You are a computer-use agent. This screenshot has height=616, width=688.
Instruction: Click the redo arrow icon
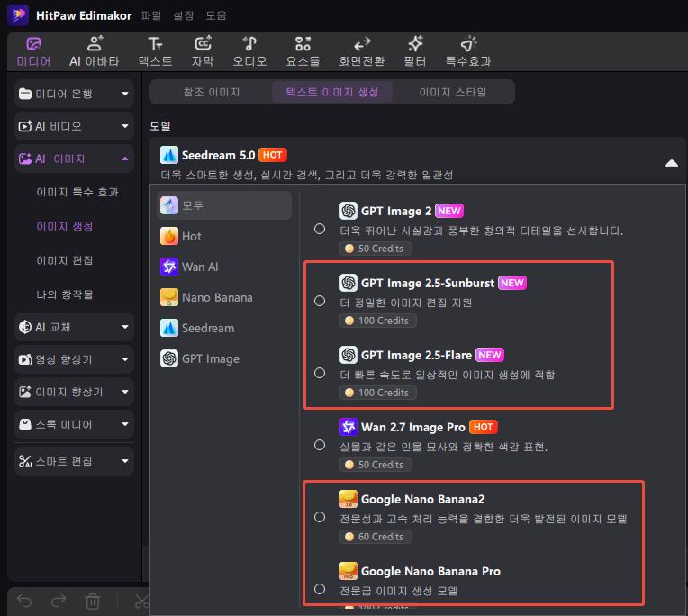coord(59,601)
